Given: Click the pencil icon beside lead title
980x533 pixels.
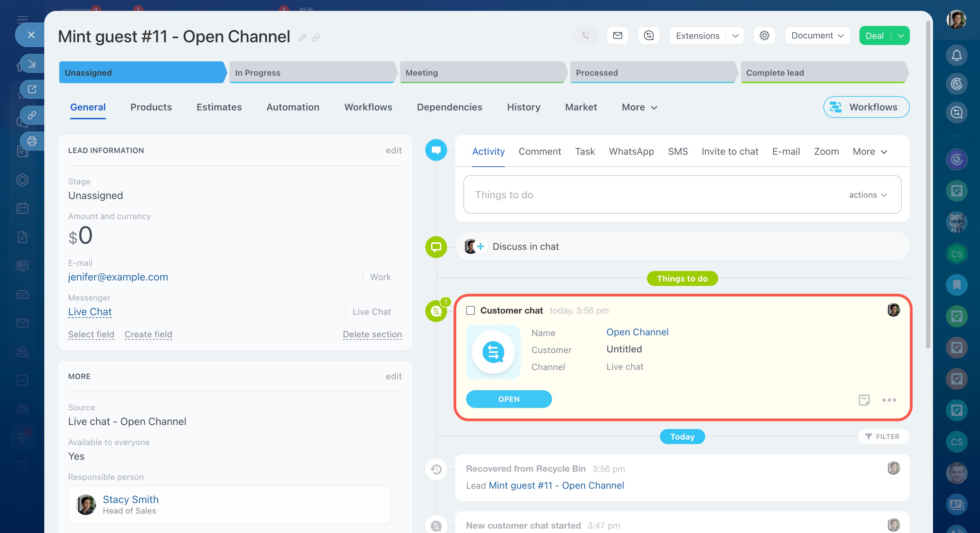Looking at the screenshot, I should point(302,37).
